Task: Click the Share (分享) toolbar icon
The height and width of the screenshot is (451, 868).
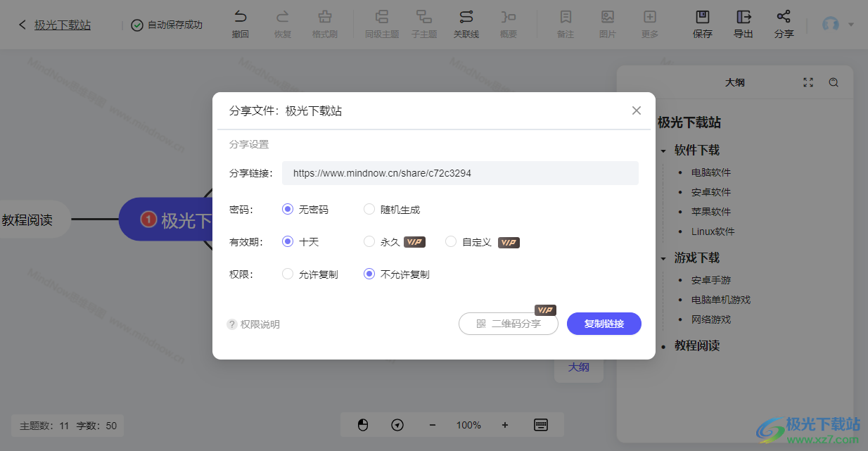Action: pyautogui.click(x=784, y=17)
